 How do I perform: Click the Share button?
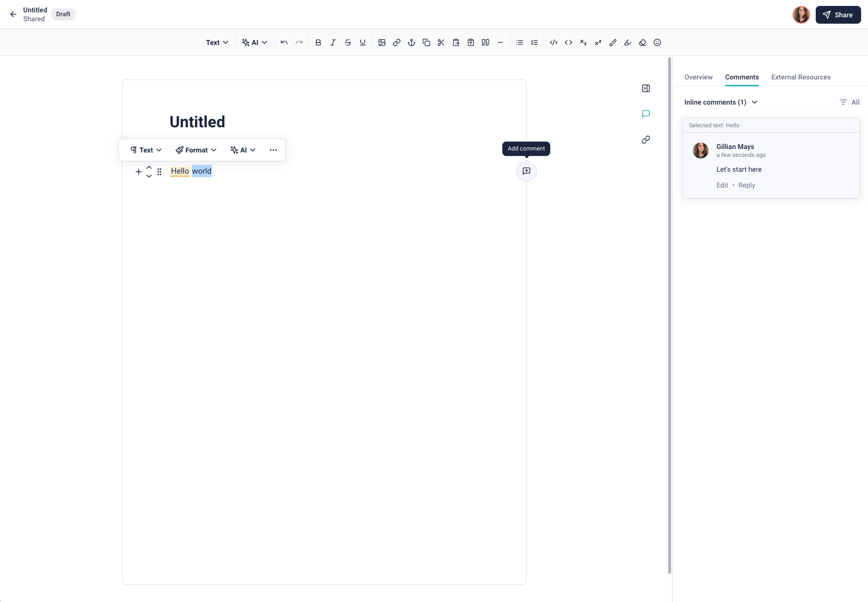point(838,15)
